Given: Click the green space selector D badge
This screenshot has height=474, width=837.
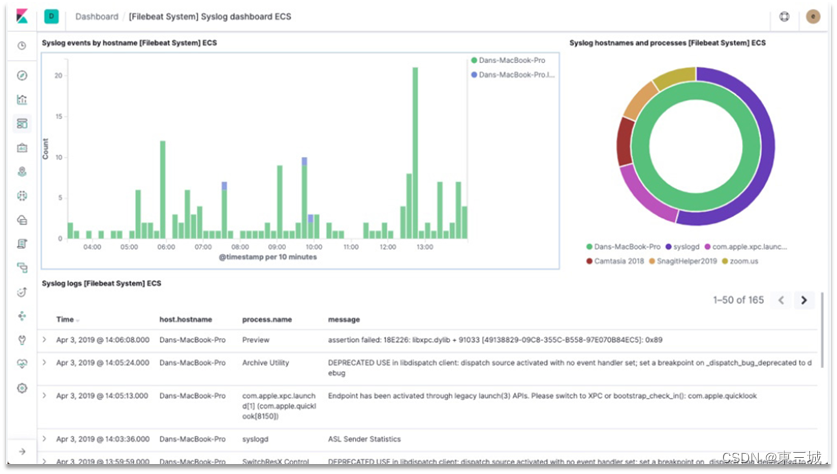Looking at the screenshot, I should tap(51, 16).
